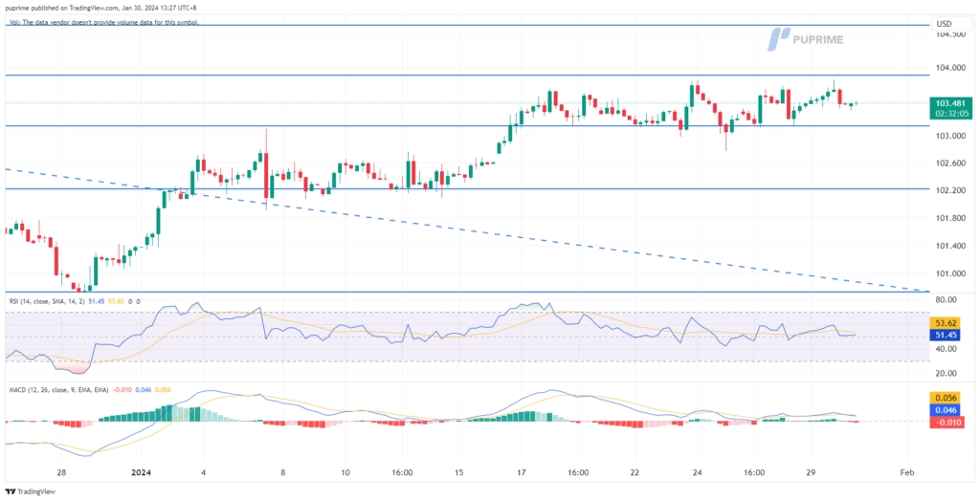This screenshot has height=501, width=980.
Task: Click the Feb label on the time axis
Action: (x=907, y=473)
